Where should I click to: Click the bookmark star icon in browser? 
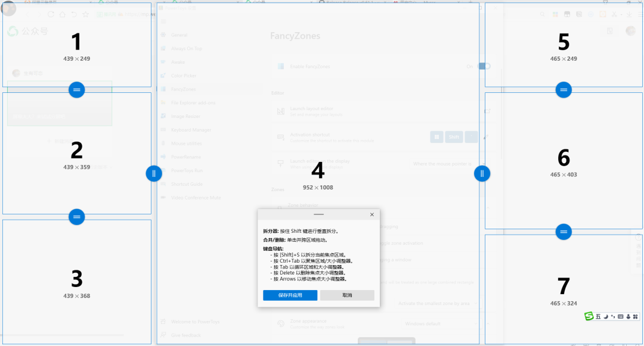click(85, 14)
